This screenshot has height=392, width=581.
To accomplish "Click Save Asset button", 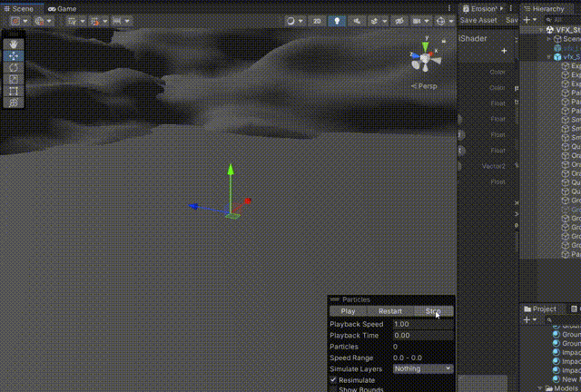I will [x=478, y=20].
